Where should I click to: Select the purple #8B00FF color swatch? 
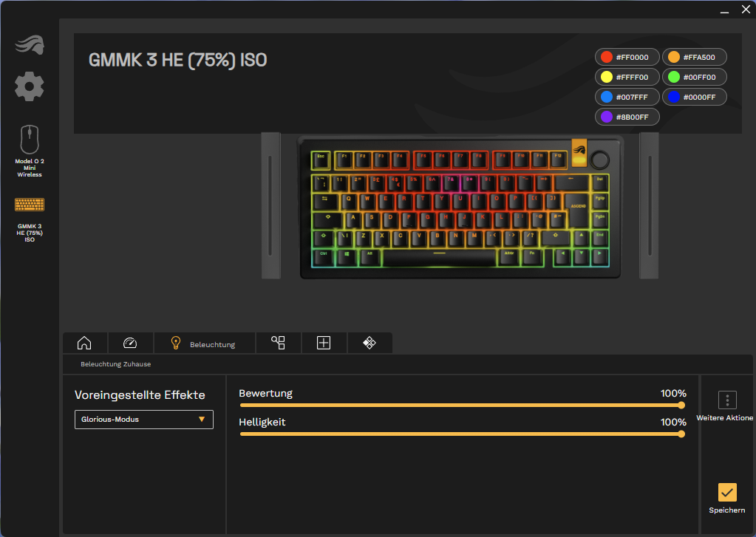(x=627, y=117)
